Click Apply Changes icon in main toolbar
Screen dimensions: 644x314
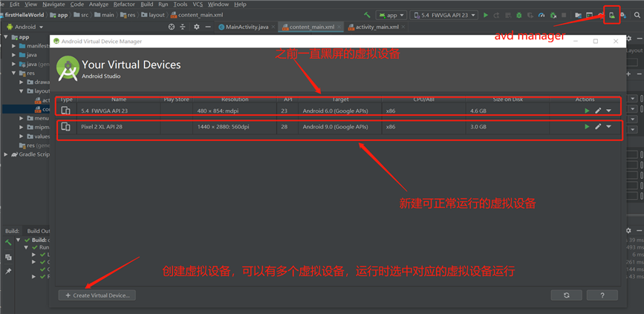[x=496, y=15]
